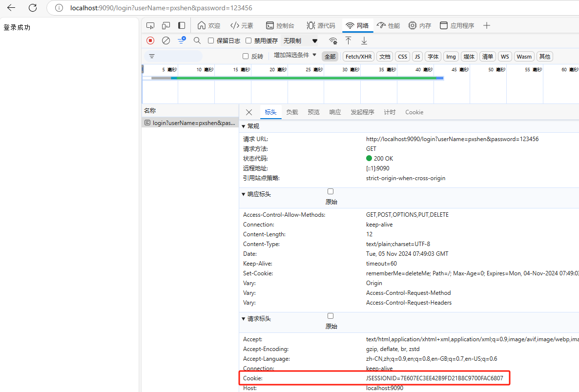Viewport: 579px width, 392px height.
Task: Select the login?userName=pxshen request row
Action: [x=190, y=123]
